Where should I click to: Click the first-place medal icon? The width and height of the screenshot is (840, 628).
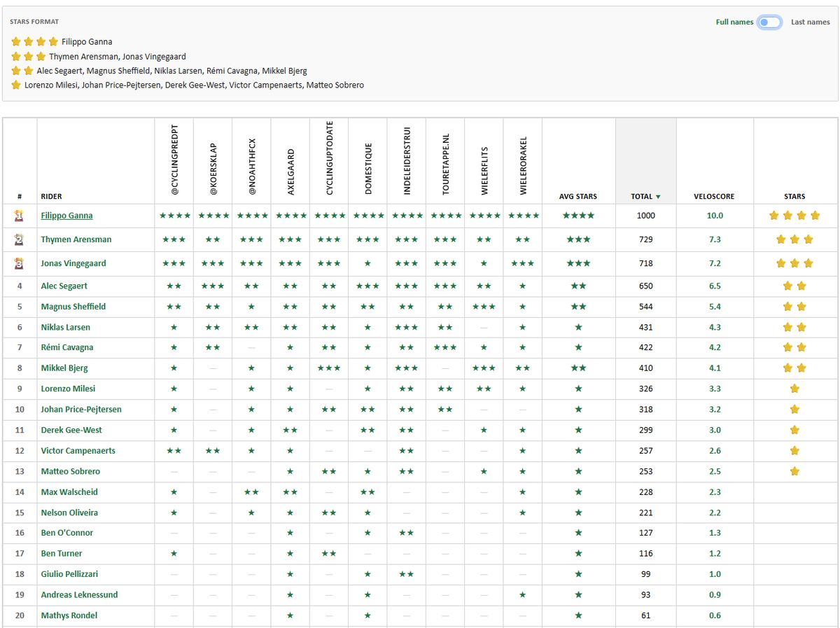(20, 216)
